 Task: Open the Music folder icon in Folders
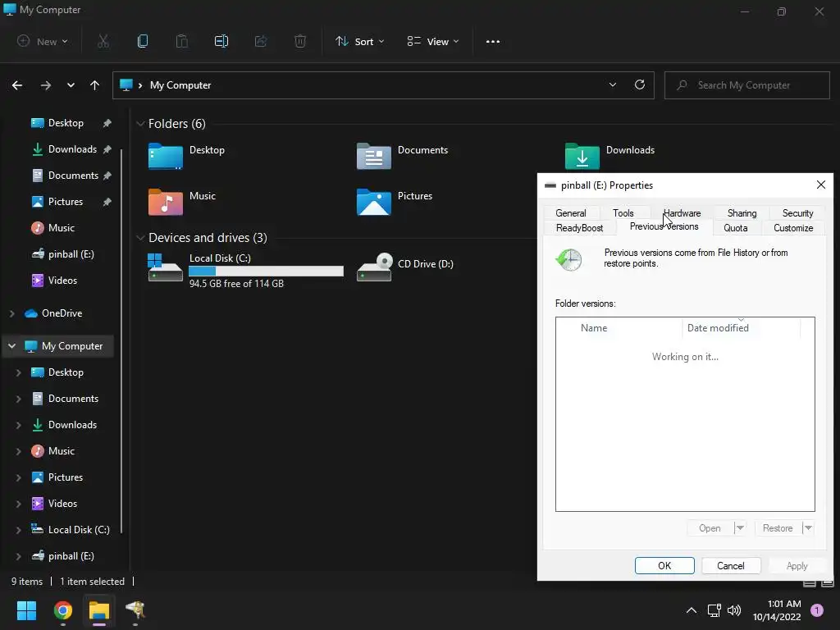[166, 202]
